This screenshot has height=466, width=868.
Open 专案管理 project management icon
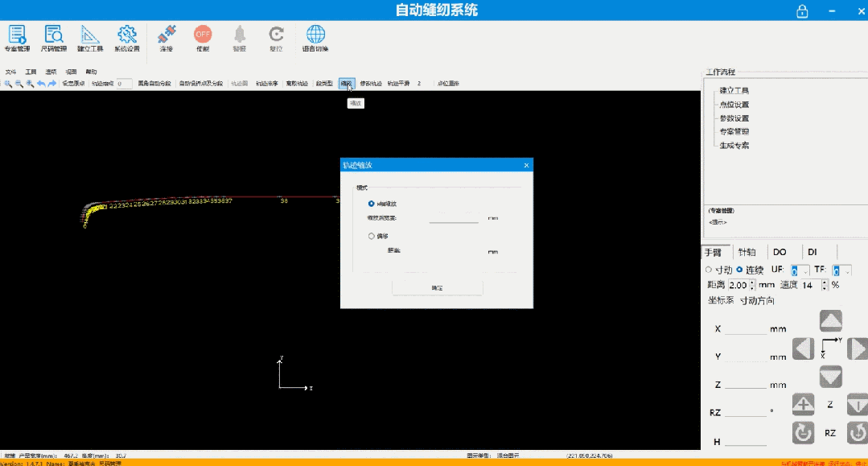click(x=17, y=35)
